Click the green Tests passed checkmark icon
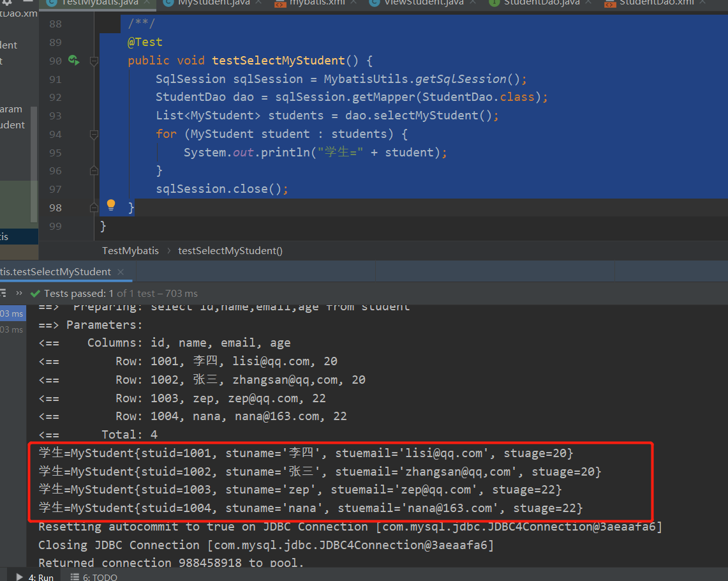The image size is (728, 581). [35, 294]
